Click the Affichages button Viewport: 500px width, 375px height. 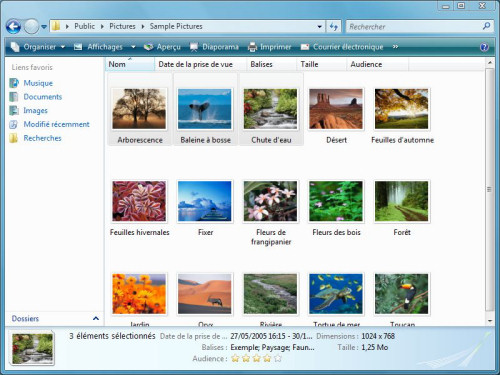(x=99, y=47)
